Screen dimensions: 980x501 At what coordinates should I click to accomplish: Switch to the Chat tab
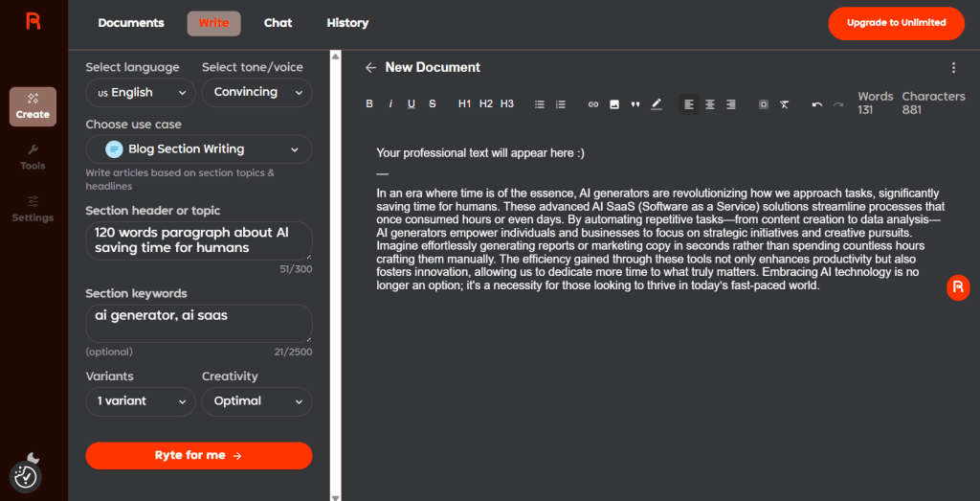click(x=278, y=23)
